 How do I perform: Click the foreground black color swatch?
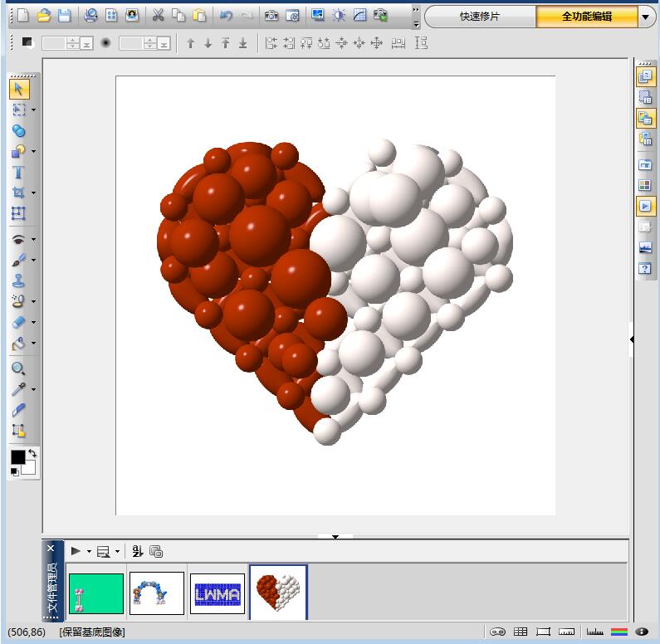[18, 457]
